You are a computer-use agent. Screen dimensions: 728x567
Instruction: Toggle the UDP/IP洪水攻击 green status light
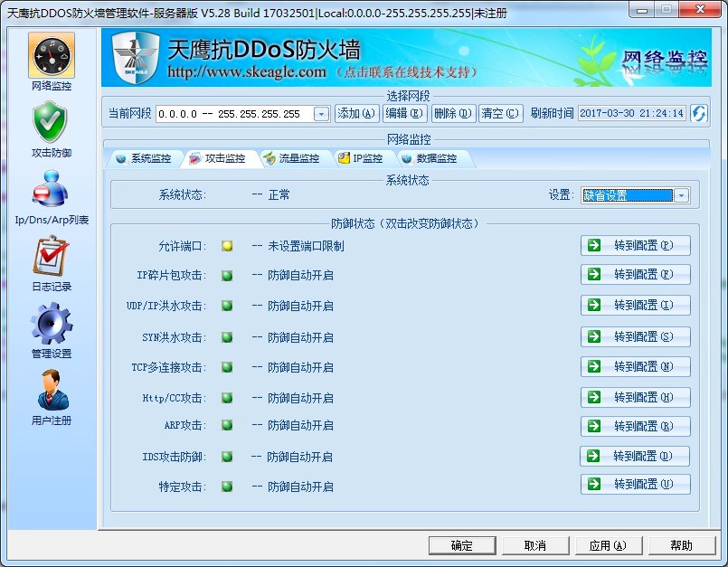pos(227,306)
